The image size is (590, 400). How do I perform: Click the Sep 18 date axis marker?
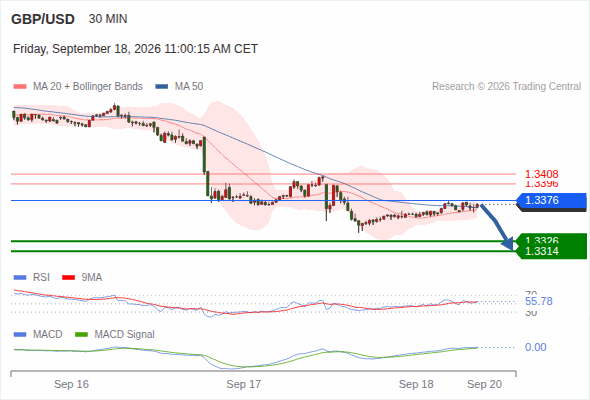(x=416, y=384)
